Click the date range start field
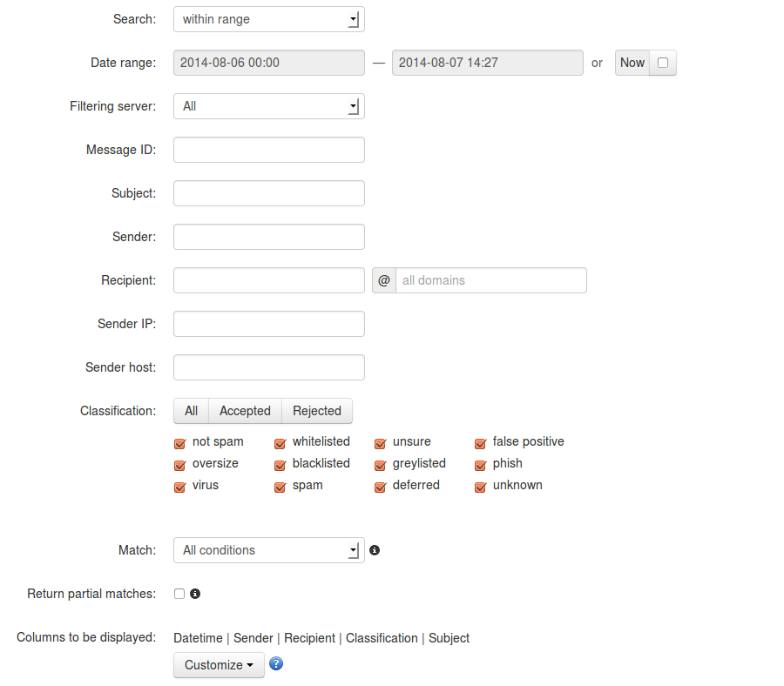 tap(268, 63)
